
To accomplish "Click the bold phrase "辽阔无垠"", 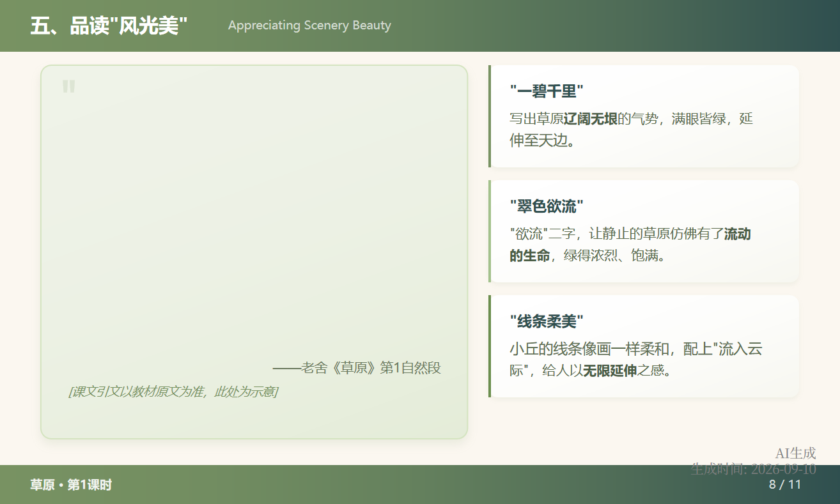I will tap(591, 119).
